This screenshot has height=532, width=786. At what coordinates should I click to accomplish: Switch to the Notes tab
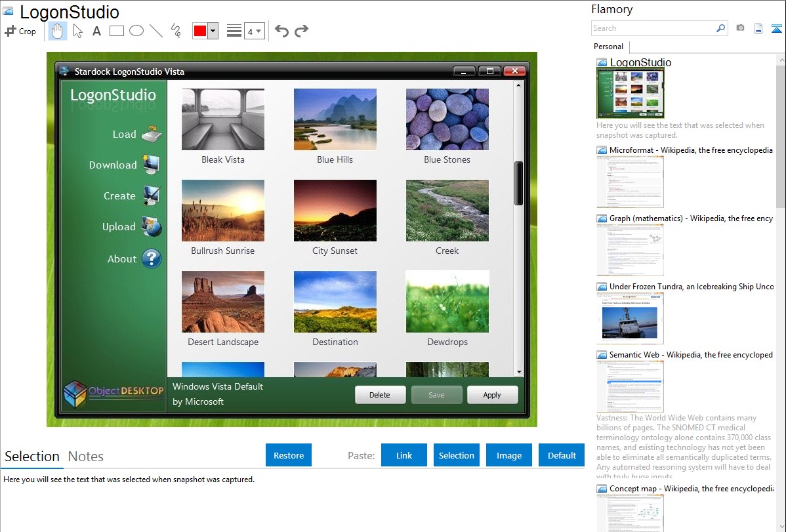coord(86,457)
